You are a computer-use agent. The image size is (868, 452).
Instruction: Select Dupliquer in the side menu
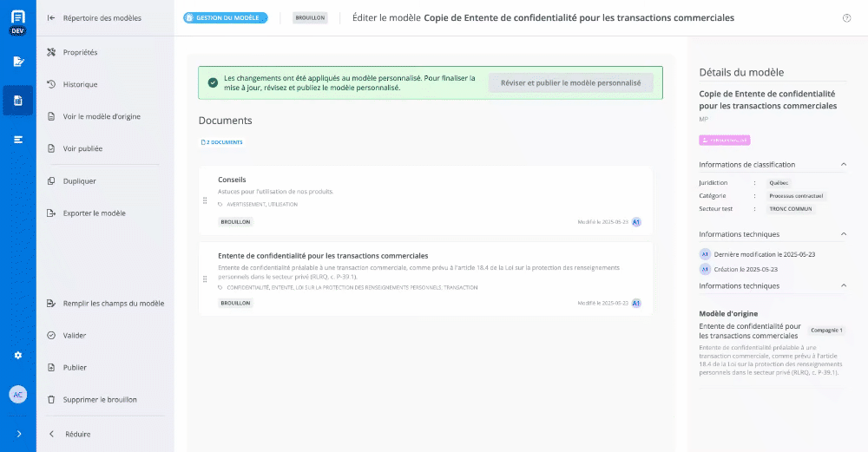(79, 181)
